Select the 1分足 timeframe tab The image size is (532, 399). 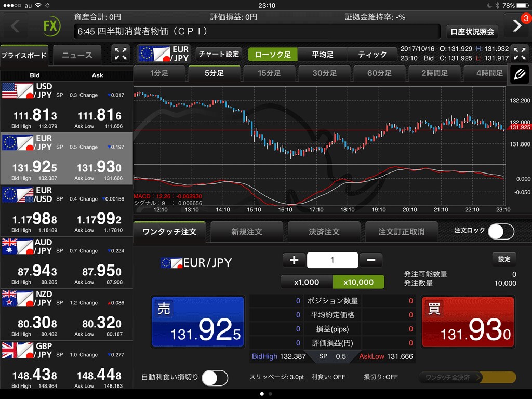click(x=159, y=73)
